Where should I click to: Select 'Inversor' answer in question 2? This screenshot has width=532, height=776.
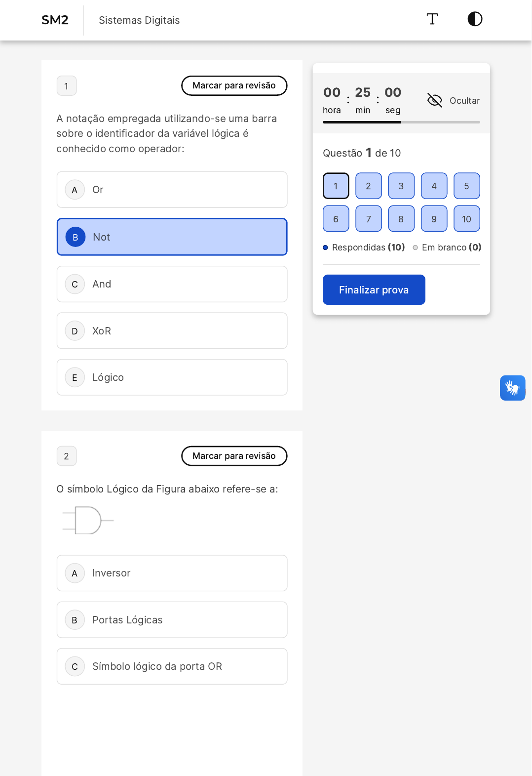point(172,573)
